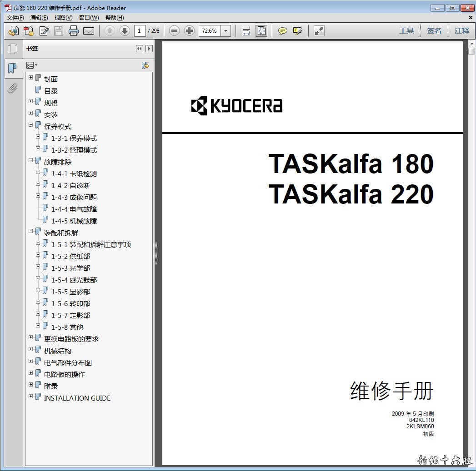
Task: Go to next page with down arrow
Action: click(x=125, y=31)
